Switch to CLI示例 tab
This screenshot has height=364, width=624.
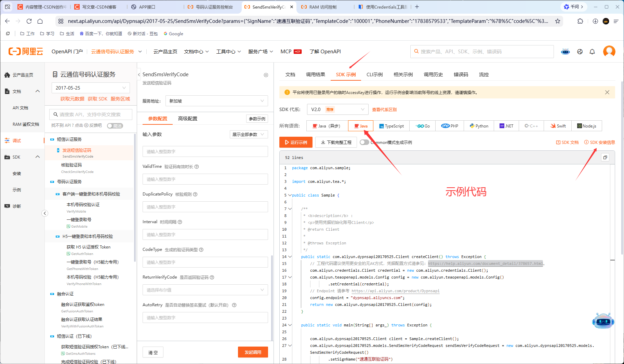point(374,75)
